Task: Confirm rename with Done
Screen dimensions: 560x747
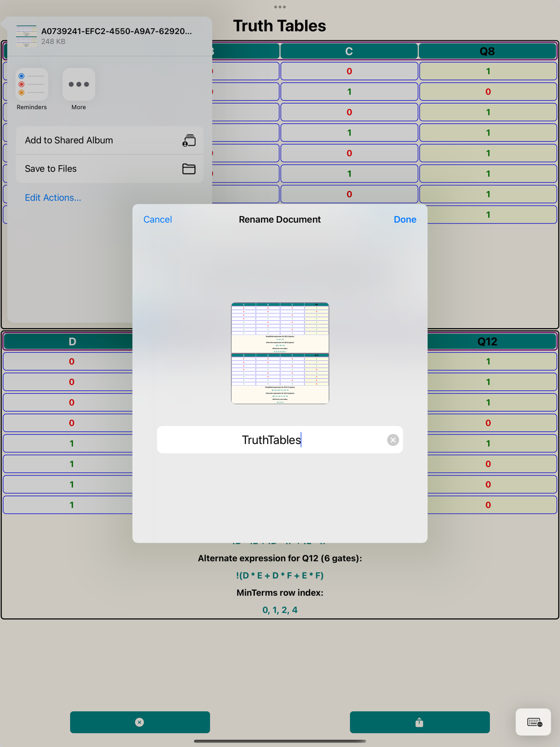Action: pyautogui.click(x=405, y=220)
